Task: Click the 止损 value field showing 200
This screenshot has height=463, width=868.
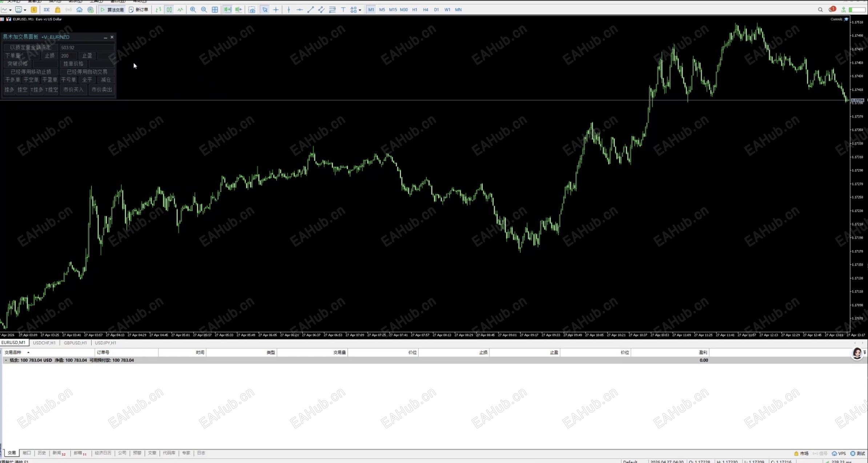Action: pyautogui.click(x=68, y=56)
